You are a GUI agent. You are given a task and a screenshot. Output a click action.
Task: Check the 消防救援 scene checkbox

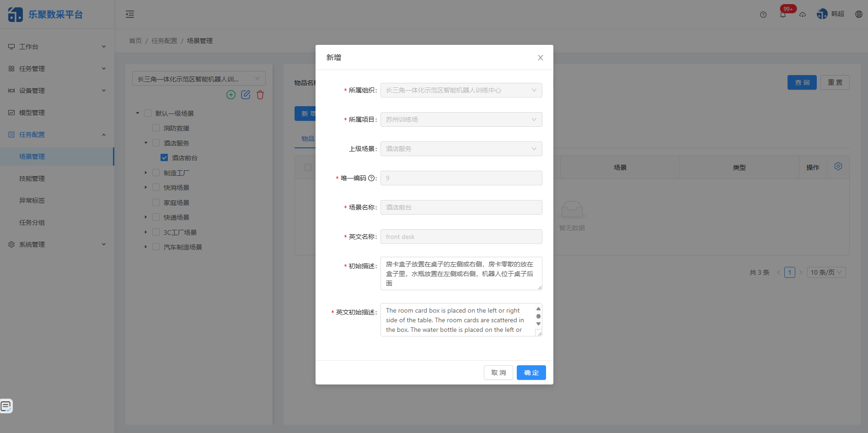coord(156,128)
